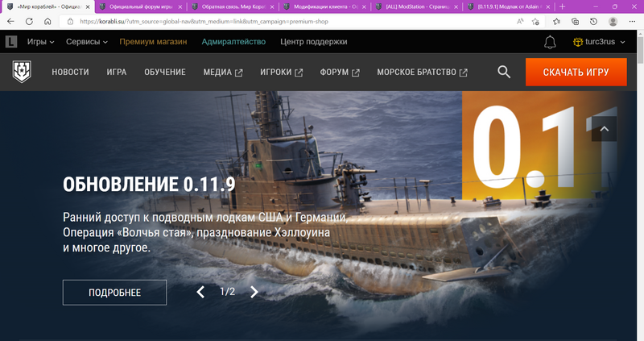Click the ПОДРОБНЕЕ button

(x=114, y=293)
